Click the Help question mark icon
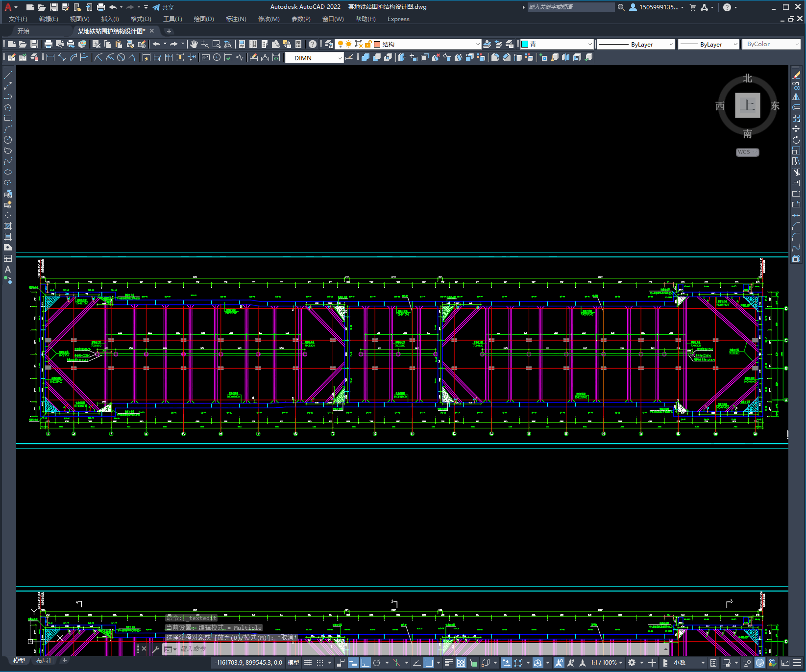Screen dimensions: 806x672 tap(313, 44)
